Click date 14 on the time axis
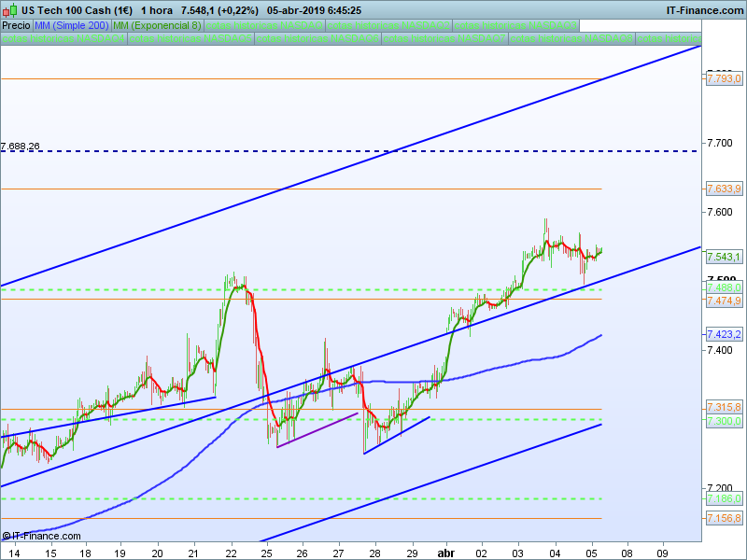Image resolution: width=747 pixels, height=560 pixels. coord(14,553)
